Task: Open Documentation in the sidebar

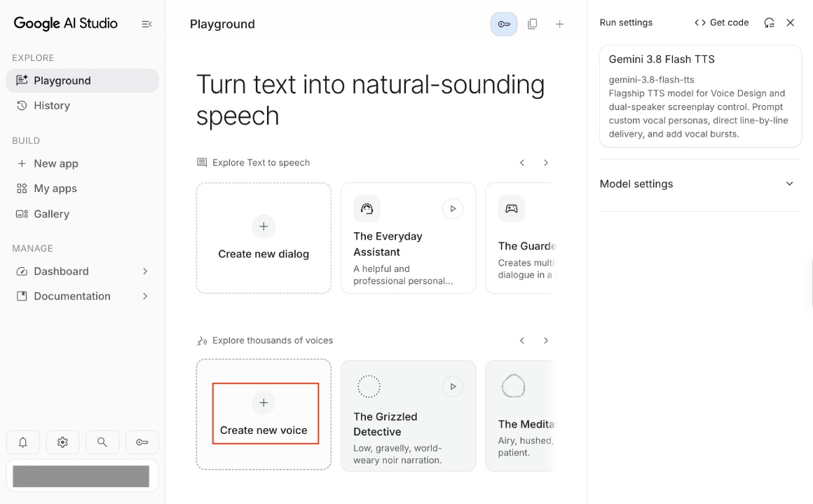Action: click(83, 296)
